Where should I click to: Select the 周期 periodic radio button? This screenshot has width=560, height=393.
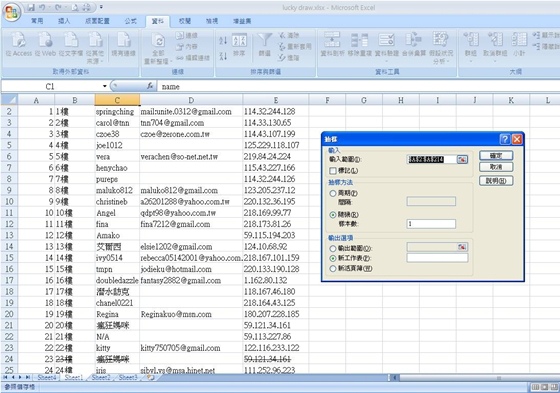(333, 193)
